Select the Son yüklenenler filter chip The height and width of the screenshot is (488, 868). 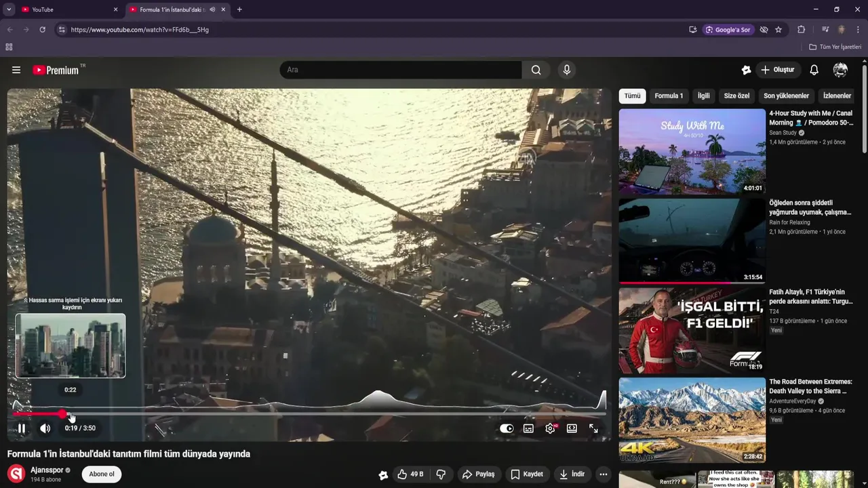coord(786,96)
